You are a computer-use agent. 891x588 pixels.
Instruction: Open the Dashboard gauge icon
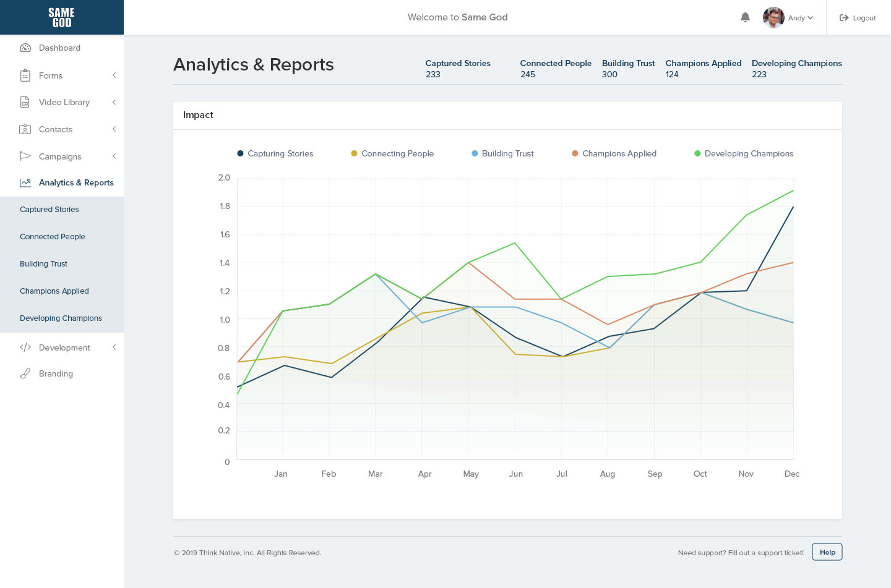click(x=25, y=48)
